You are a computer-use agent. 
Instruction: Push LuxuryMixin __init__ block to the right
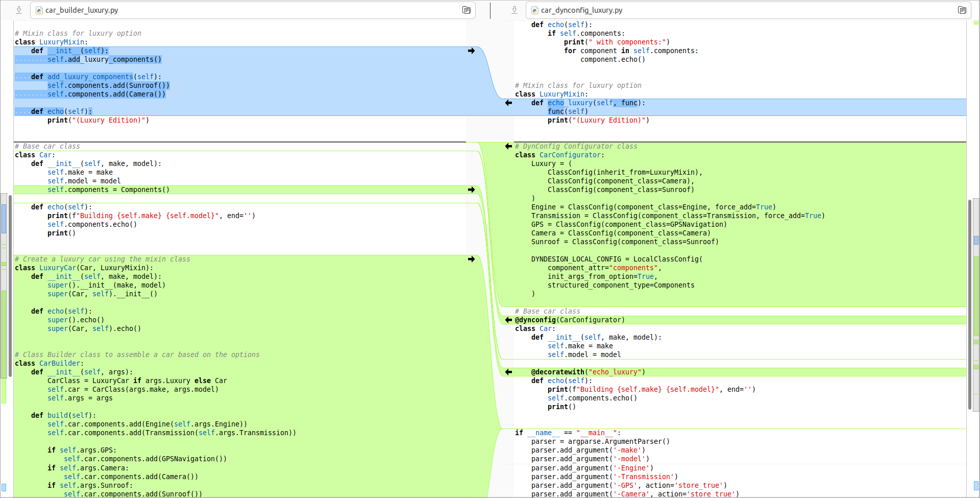(471, 51)
